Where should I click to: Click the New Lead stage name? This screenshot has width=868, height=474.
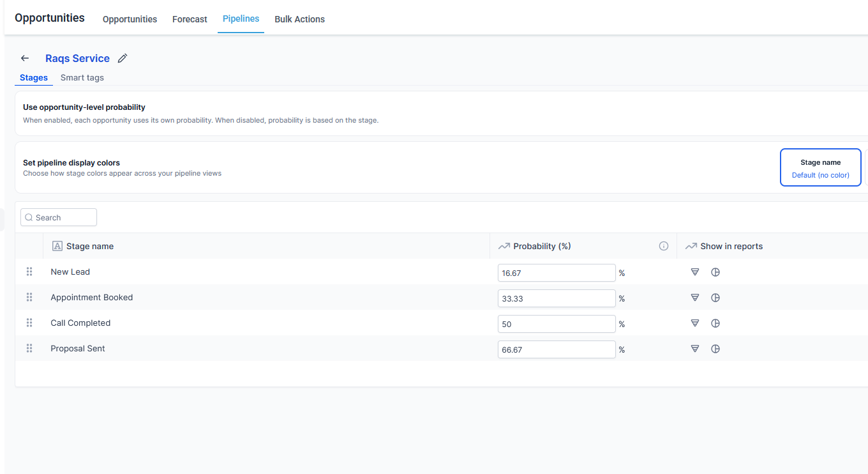70,271
